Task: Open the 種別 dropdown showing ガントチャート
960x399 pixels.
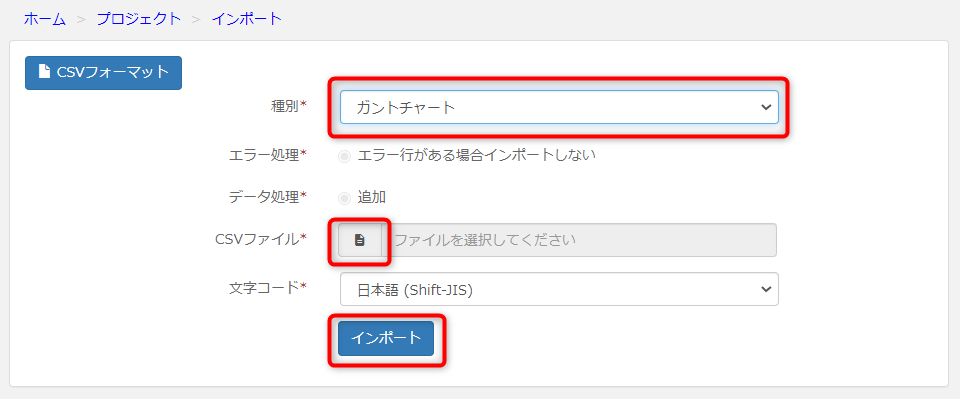Action: [x=559, y=107]
